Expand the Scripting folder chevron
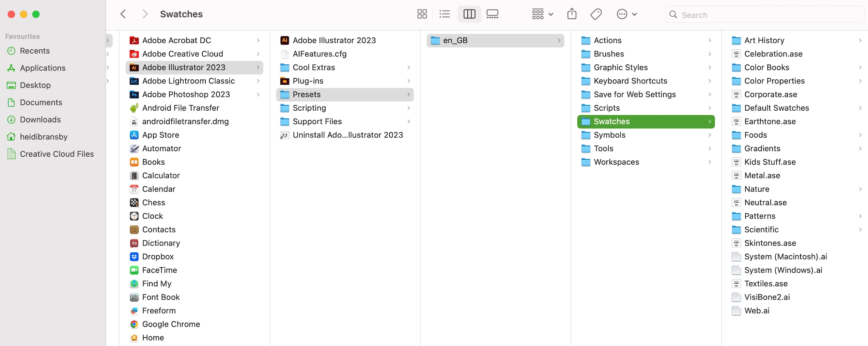Image resolution: width=868 pixels, height=346 pixels. (x=408, y=108)
